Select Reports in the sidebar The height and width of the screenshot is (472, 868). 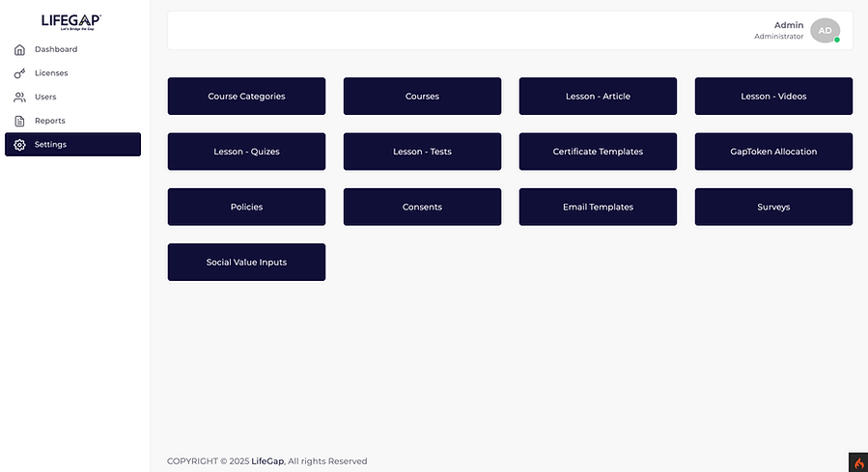point(72,121)
